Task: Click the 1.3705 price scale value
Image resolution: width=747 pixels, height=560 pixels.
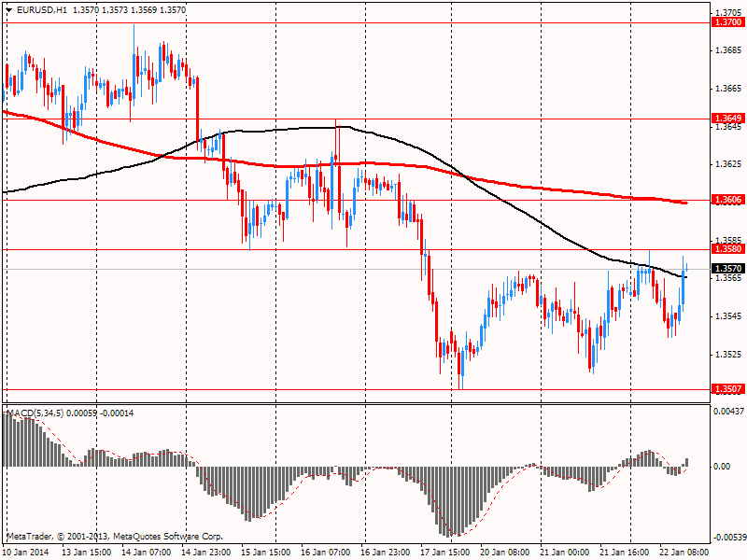Action: coord(729,13)
